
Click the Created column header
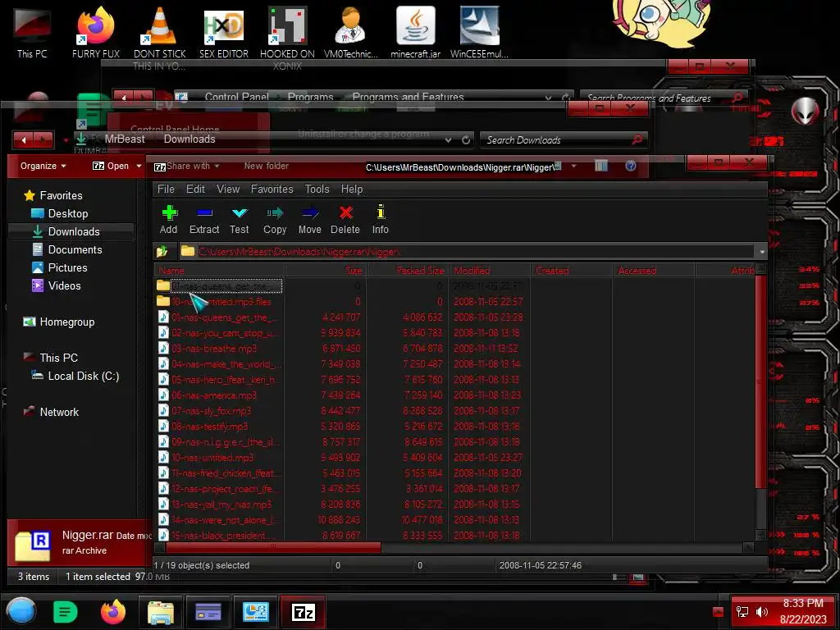pos(572,271)
